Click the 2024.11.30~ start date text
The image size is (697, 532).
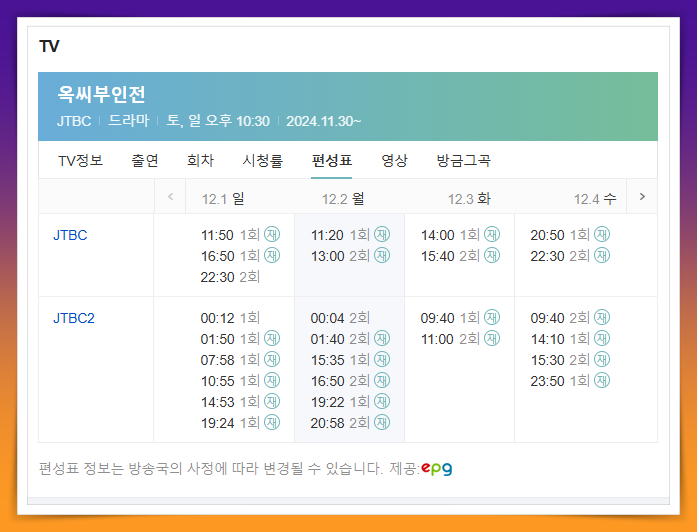[x=324, y=121]
